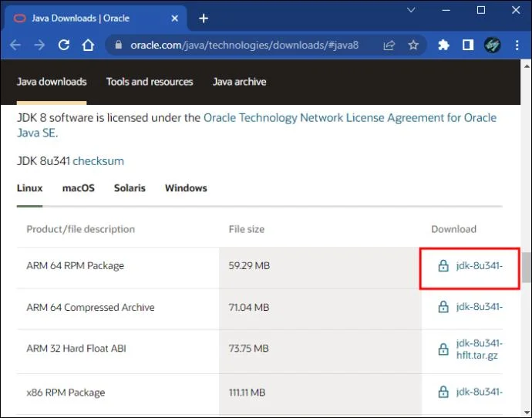Screen dimensions: 532x418
Task: Click the 'Product/file description' column header
Action: click(x=81, y=229)
